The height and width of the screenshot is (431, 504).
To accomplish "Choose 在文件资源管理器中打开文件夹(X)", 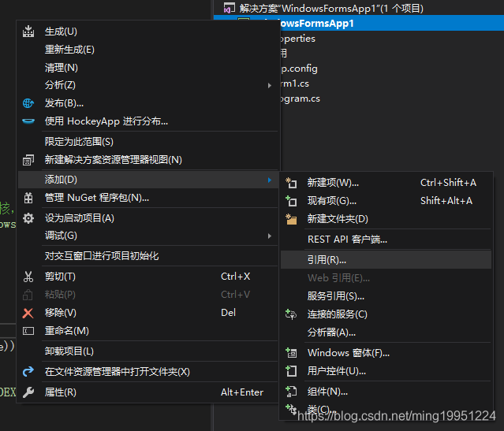I will click(147, 372).
